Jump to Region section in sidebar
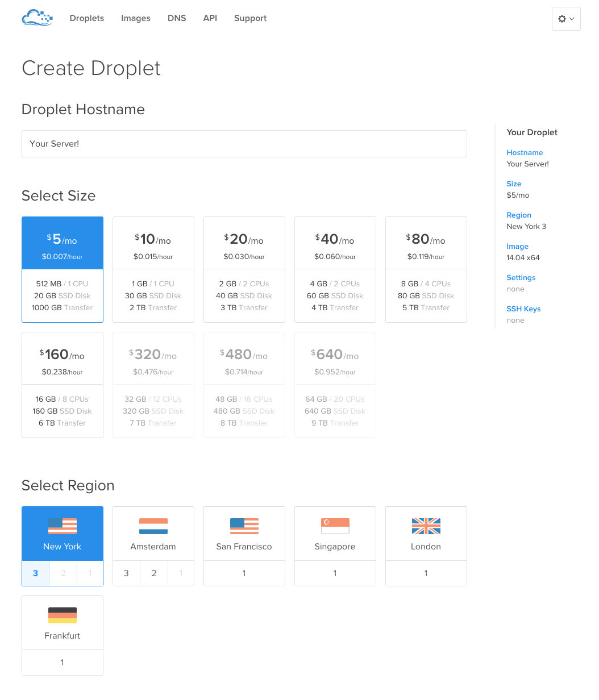Viewport: 599px width, 700px height. pos(519,215)
